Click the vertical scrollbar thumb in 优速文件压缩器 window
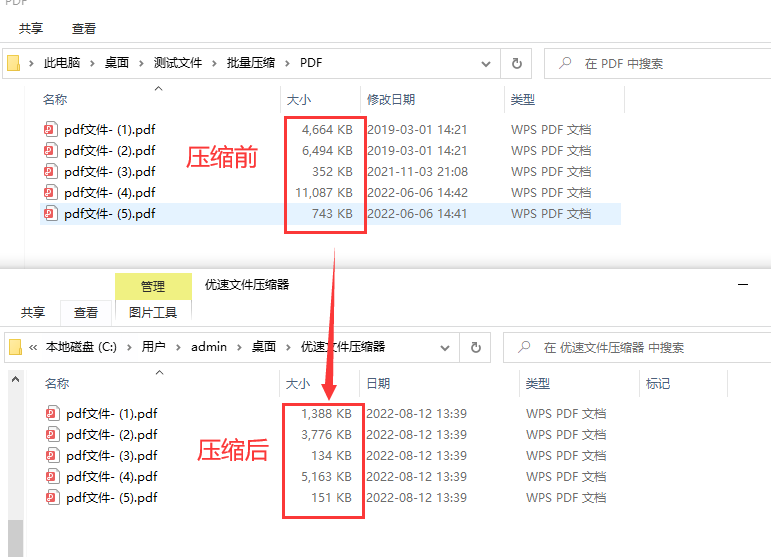Screen dimensions: 771x557 15,538
